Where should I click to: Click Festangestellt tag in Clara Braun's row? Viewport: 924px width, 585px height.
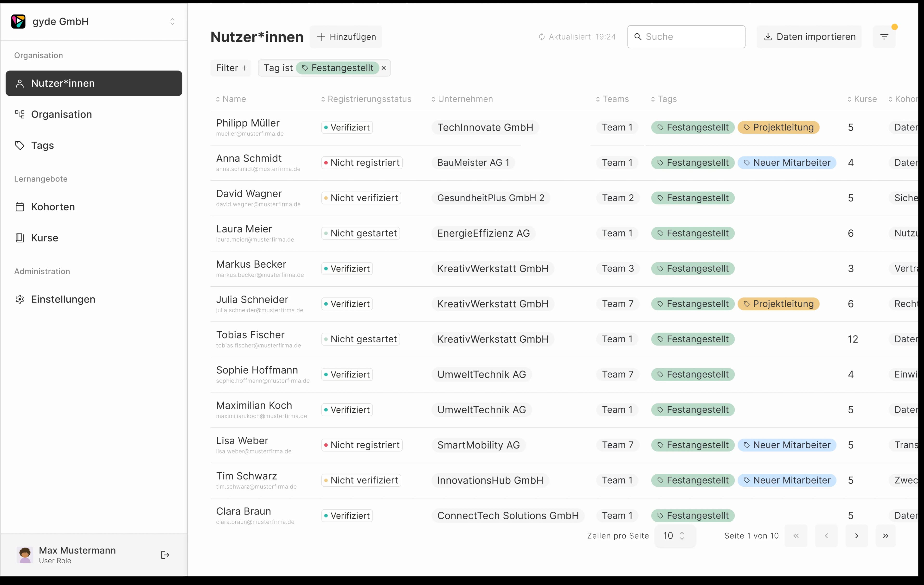click(693, 516)
